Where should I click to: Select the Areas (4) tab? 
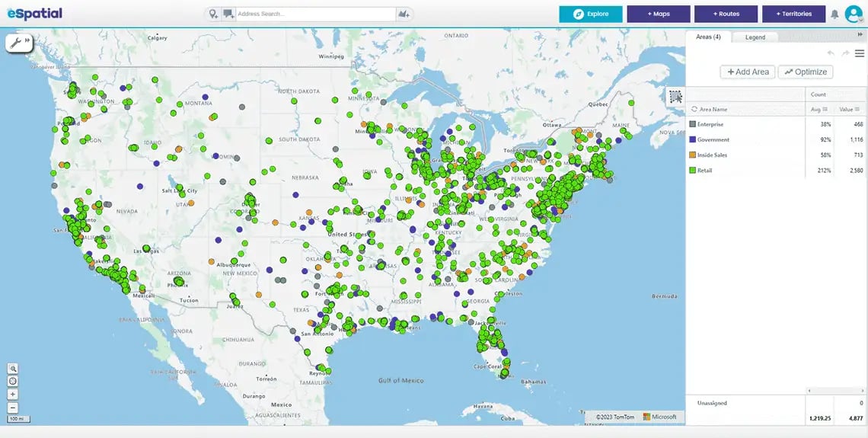tap(708, 37)
